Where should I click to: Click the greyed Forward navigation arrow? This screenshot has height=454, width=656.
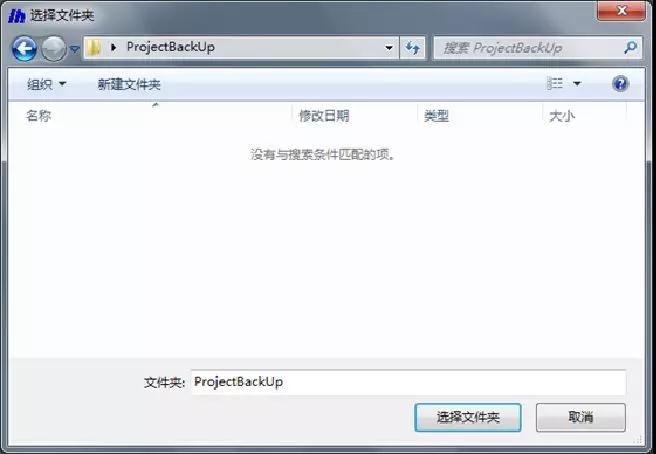pyautogui.click(x=54, y=49)
